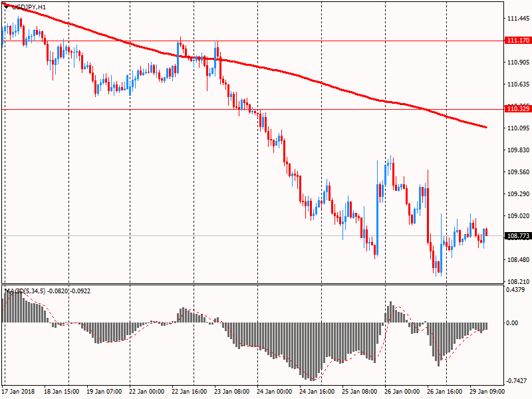Click price scale value 108.210
Screen dimensions: 532x399
pos(518,281)
